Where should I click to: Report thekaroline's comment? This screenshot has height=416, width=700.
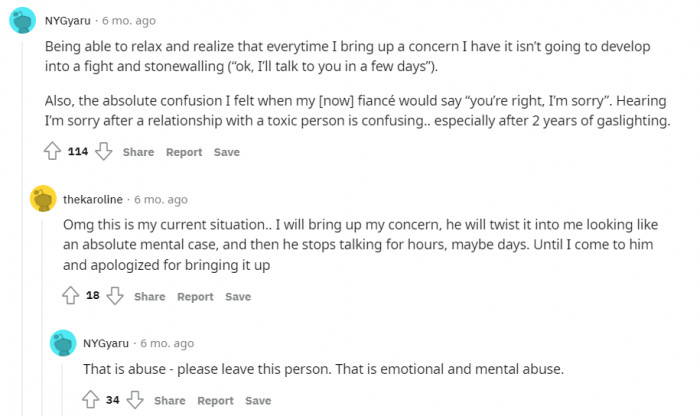(x=195, y=296)
